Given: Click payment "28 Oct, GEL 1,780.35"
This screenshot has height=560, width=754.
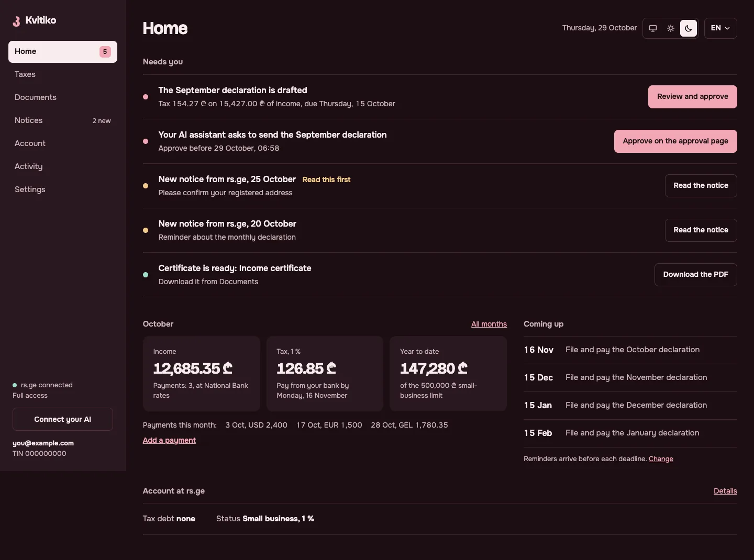Looking at the screenshot, I should (x=409, y=425).
